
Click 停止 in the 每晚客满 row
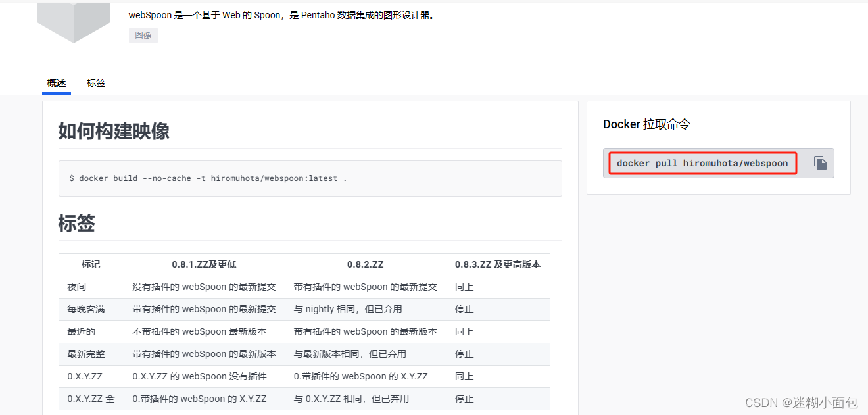click(x=498, y=309)
